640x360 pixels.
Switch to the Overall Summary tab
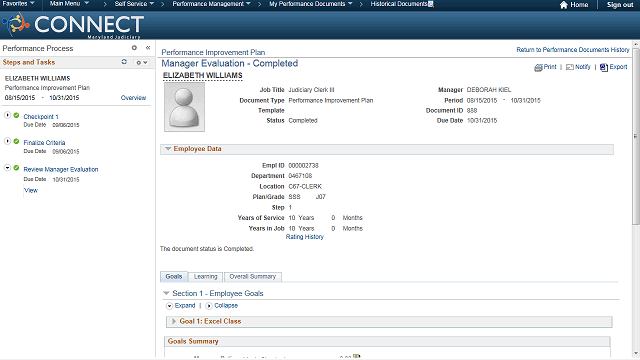click(x=253, y=277)
